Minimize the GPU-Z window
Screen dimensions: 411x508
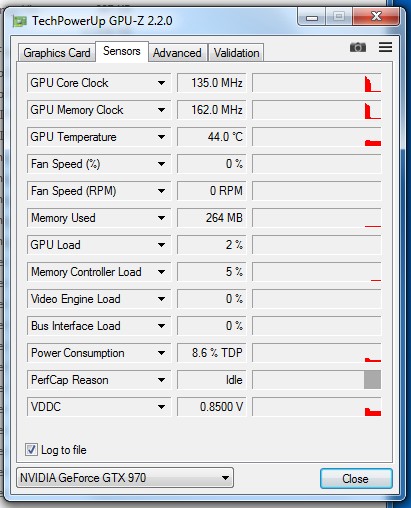pyautogui.click(x=312, y=17)
